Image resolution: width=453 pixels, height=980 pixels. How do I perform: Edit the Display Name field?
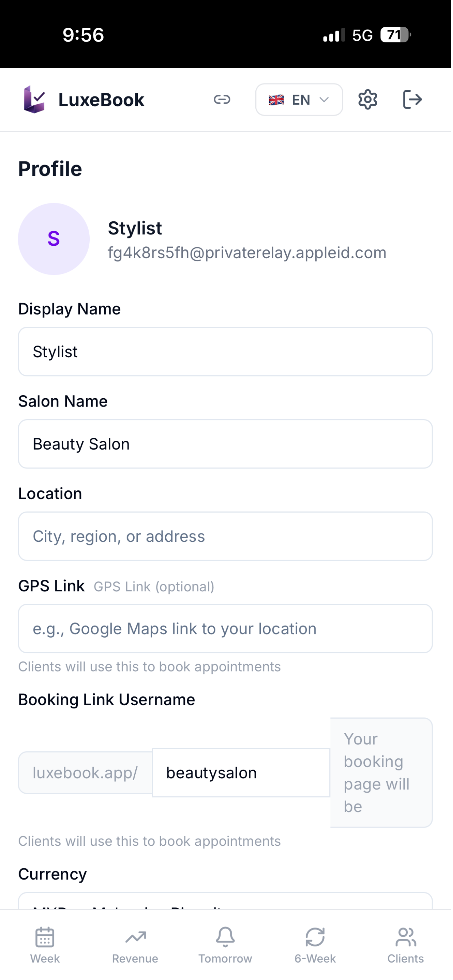pos(226,353)
